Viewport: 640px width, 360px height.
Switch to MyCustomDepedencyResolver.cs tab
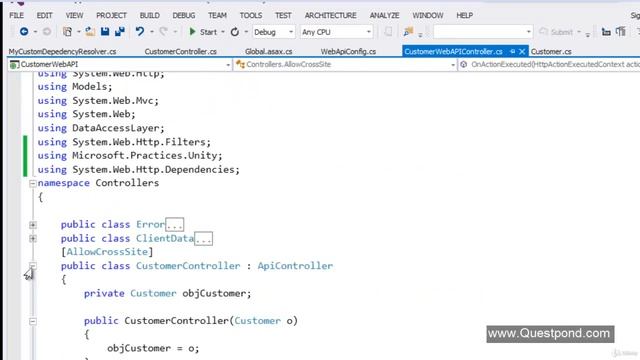62,51
